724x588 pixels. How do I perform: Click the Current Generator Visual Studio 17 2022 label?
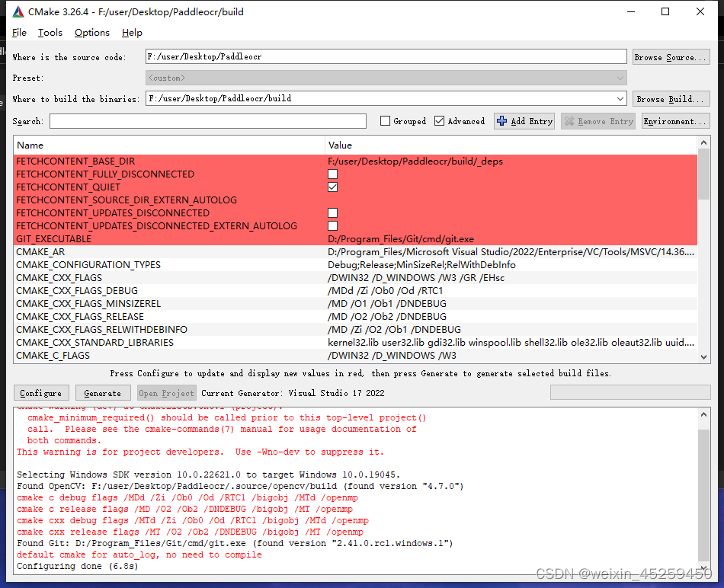(293, 393)
